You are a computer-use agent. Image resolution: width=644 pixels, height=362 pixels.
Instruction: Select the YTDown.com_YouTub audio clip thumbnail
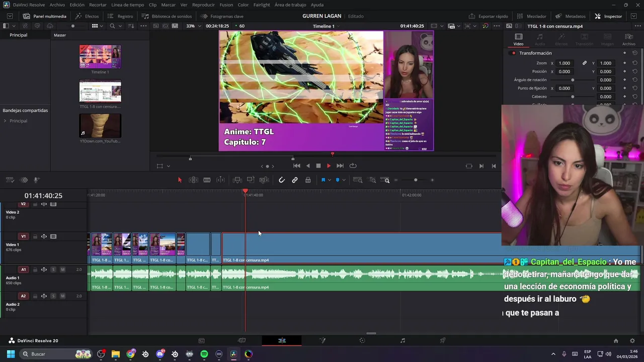point(100,126)
